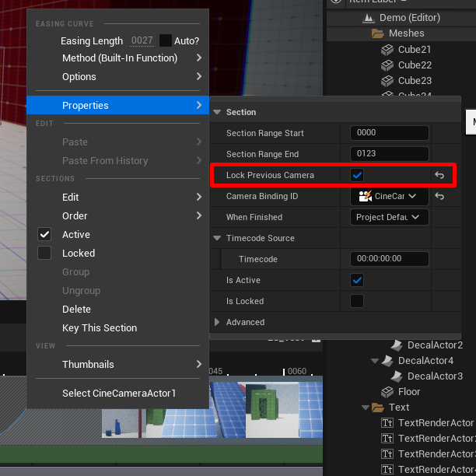
Task: Click the DecalActor2 decal icon
Action: click(x=397, y=345)
